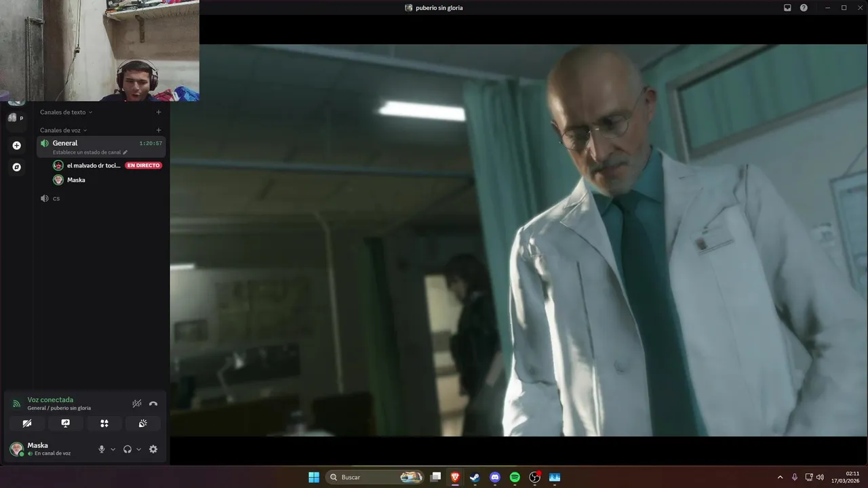868x488 pixels.
Task: Click the green voice connection signal icon
Action: [17, 403]
